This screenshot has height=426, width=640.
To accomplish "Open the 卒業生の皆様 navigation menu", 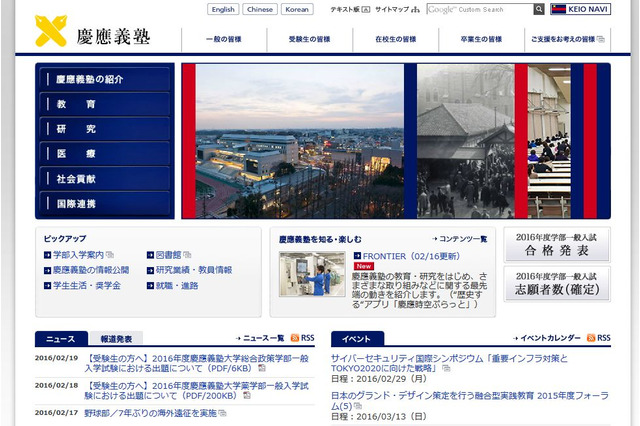I will click(x=481, y=40).
